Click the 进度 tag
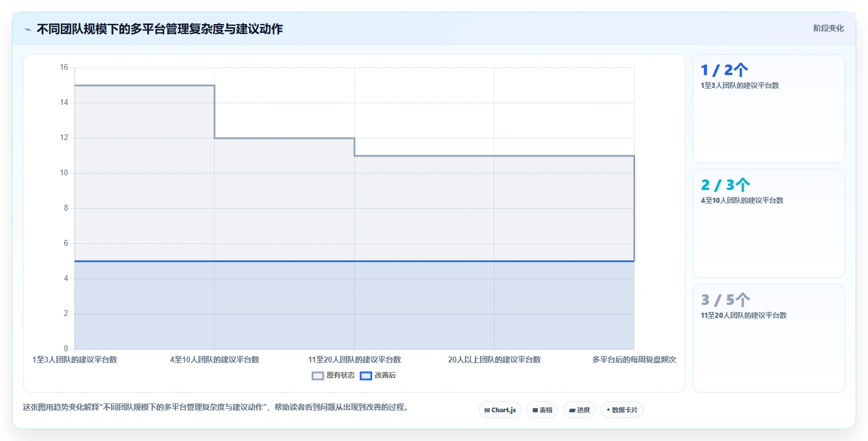The image size is (868, 441). (x=579, y=410)
